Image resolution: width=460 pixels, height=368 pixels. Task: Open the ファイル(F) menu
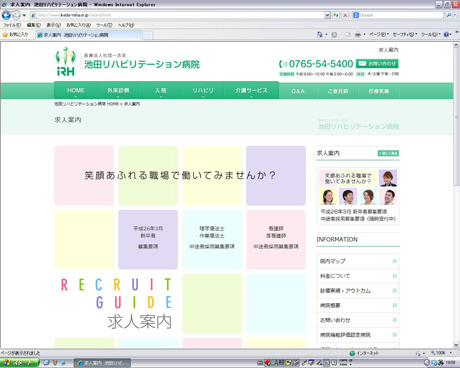(12, 25)
